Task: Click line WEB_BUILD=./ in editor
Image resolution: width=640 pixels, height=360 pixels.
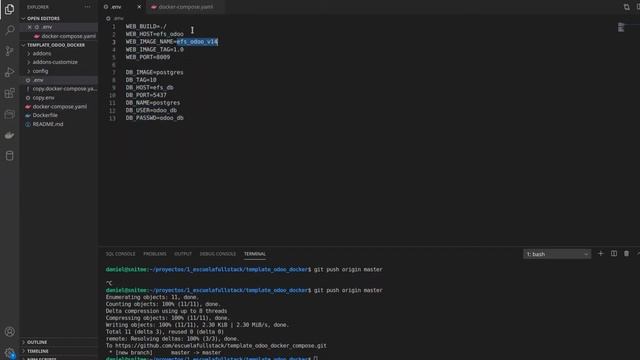Action: pos(146,27)
